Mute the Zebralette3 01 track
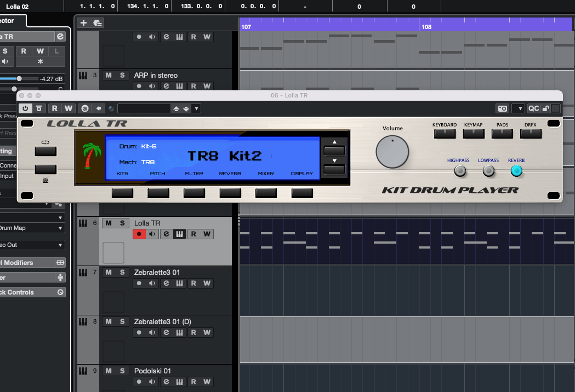 (x=109, y=272)
